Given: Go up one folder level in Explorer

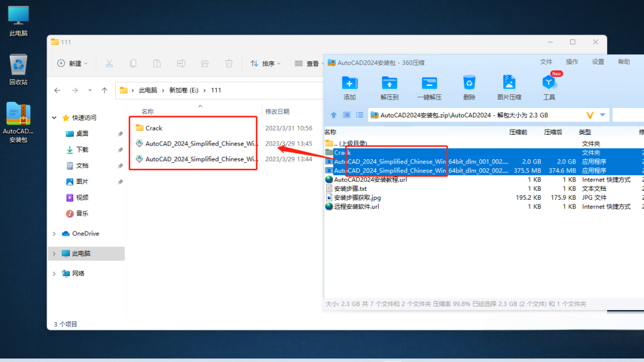Looking at the screenshot, I should [105, 91].
